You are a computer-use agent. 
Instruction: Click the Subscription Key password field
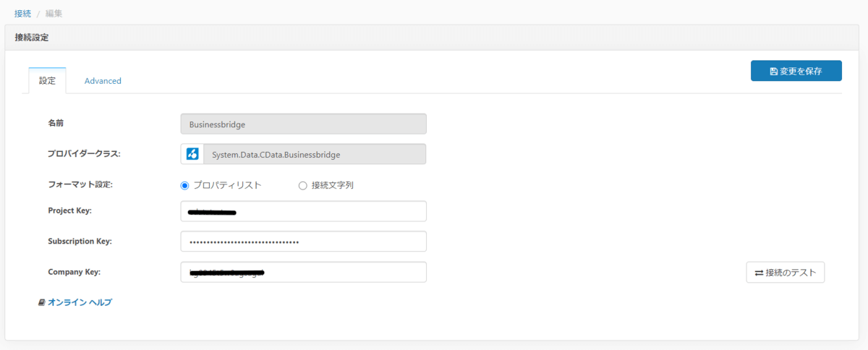(303, 242)
